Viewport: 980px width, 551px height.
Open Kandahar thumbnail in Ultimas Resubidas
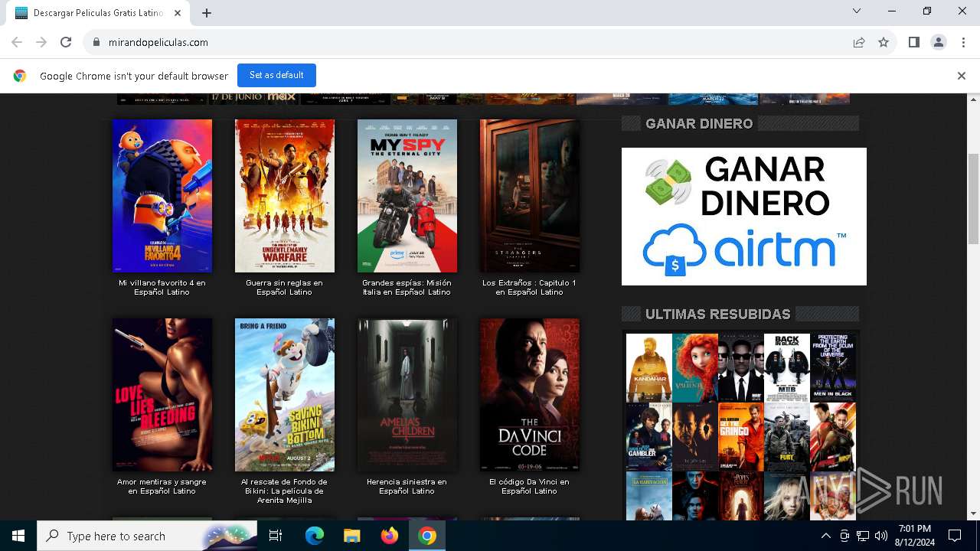[649, 368]
